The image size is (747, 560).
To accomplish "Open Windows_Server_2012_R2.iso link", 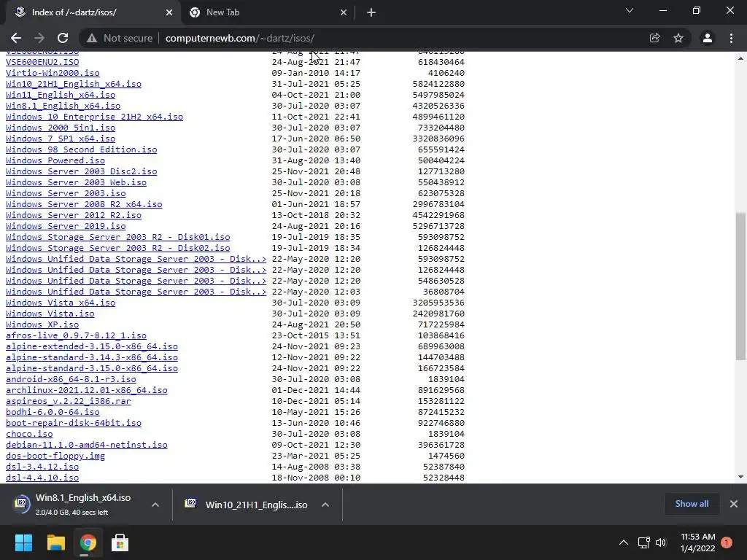I will 74,215.
